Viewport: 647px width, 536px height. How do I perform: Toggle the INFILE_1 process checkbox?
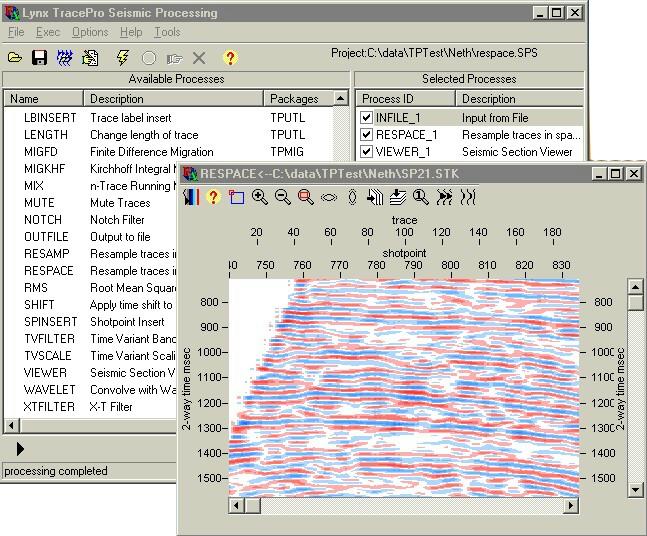(366, 118)
